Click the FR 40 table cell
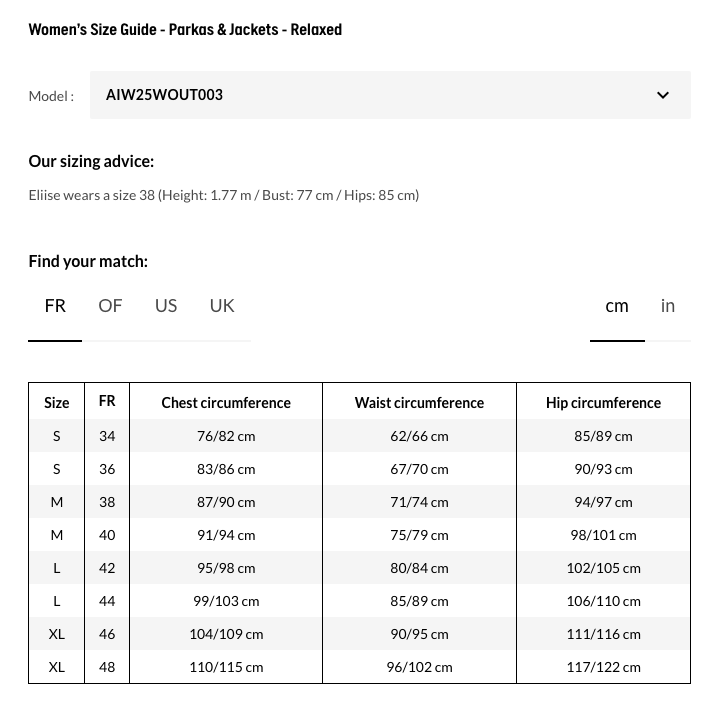Image resolution: width=705 pixels, height=713 pixels. (107, 535)
